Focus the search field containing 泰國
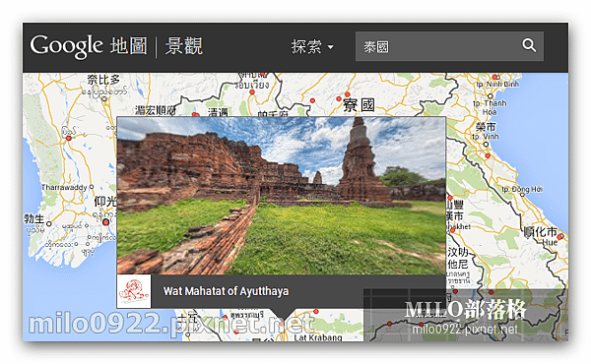Viewport: 591px width, 364px height. [x=449, y=46]
